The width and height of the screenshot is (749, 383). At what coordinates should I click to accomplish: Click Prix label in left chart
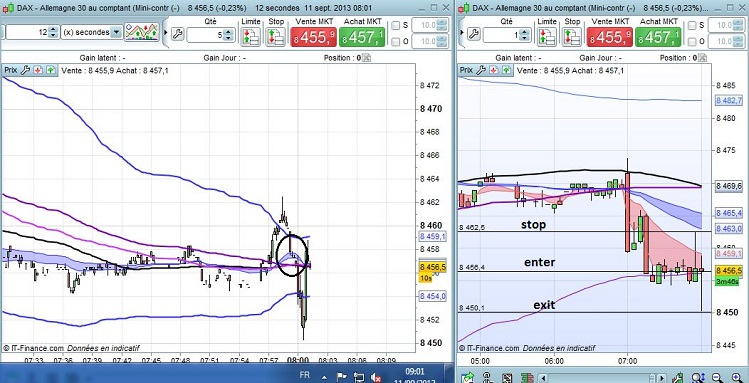[x=11, y=70]
